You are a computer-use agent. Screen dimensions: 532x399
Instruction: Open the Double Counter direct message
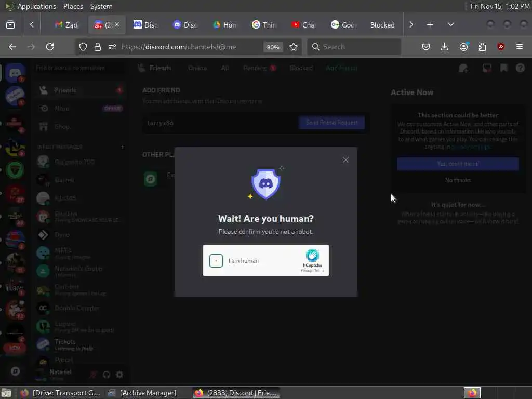80,308
